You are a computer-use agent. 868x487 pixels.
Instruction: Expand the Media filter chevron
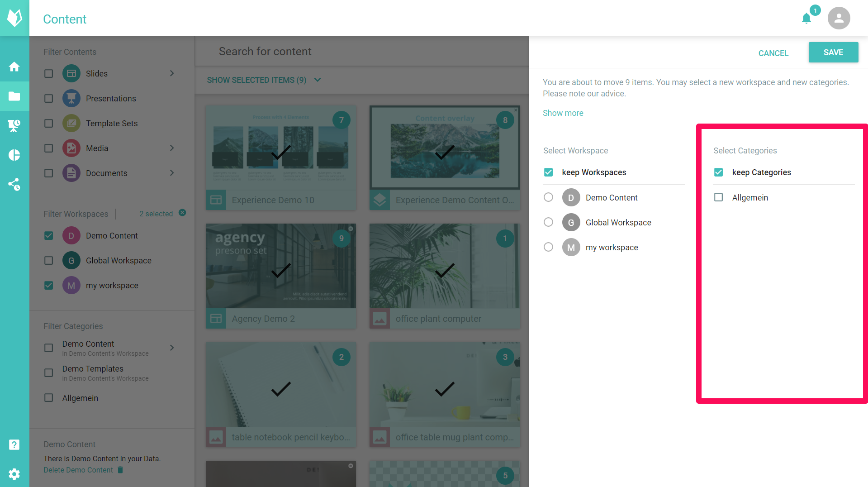click(172, 148)
